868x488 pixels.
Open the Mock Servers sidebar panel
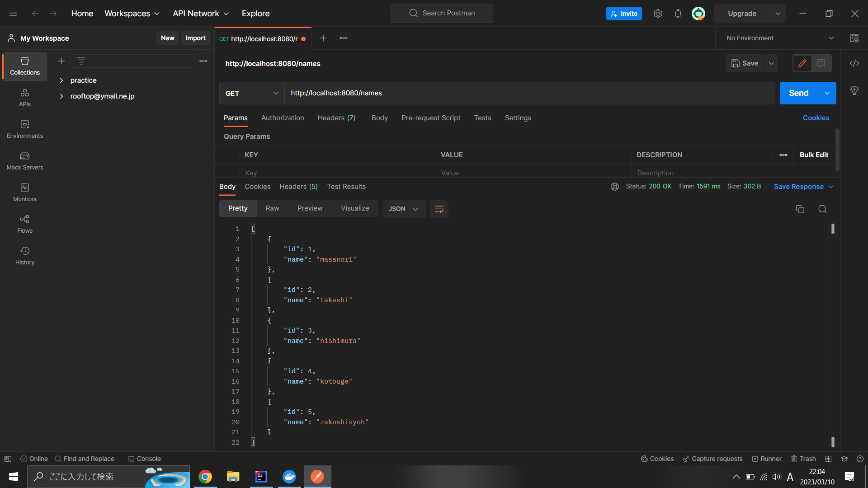click(25, 161)
